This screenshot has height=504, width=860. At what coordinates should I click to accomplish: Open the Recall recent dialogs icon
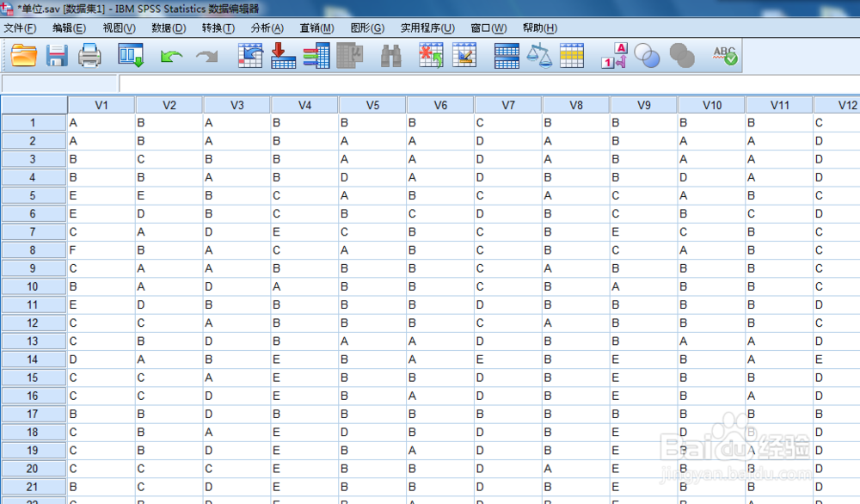[x=131, y=56]
